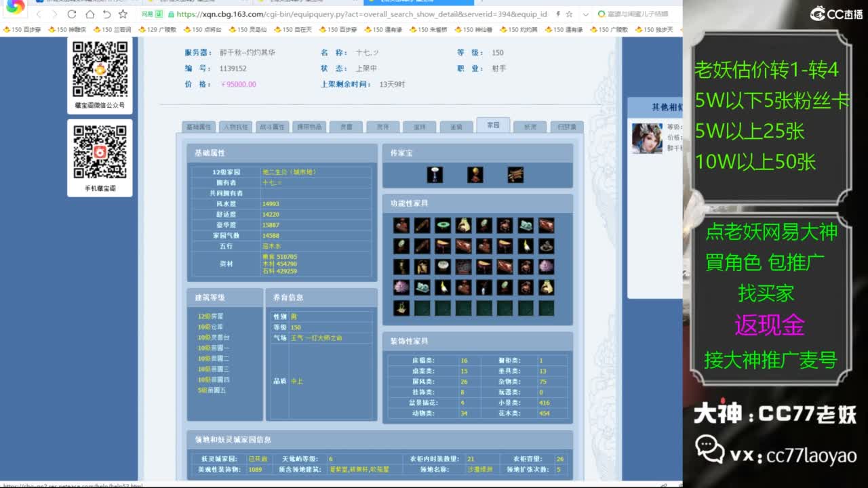Switch to the 归梦集 tab
This screenshot has width=868, height=488.
(x=567, y=127)
